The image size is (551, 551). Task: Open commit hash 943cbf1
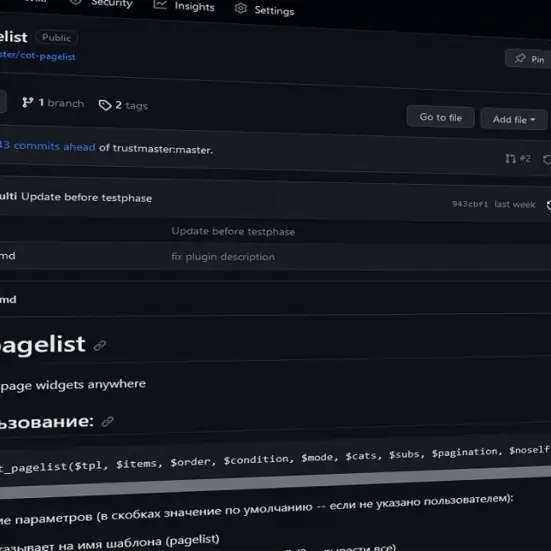tap(470, 204)
